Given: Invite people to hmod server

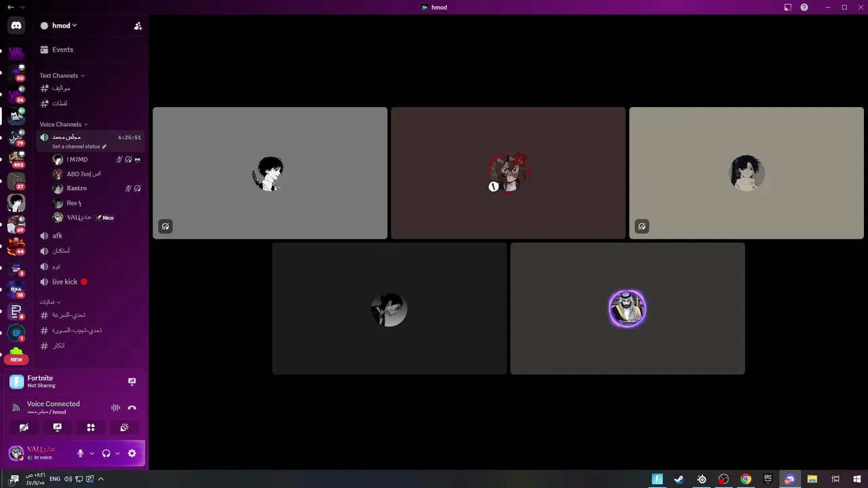Looking at the screenshot, I should [138, 26].
